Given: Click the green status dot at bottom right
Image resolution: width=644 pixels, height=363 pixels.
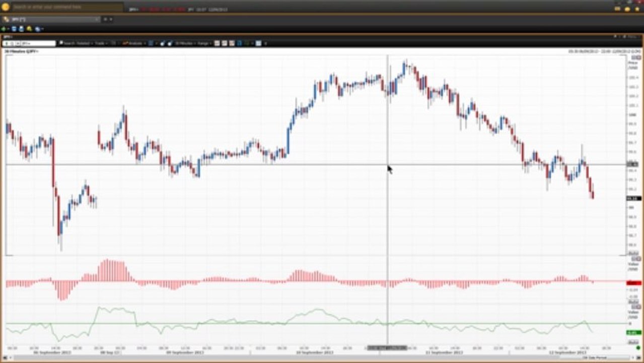Looking at the screenshot, I should click(637, 347).
